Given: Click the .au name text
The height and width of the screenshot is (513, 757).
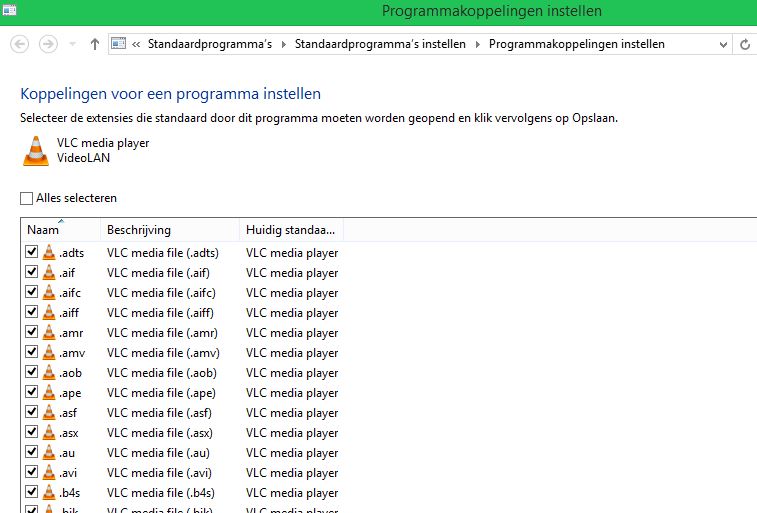Looking at the screenshot, I should tap(67, 453).
